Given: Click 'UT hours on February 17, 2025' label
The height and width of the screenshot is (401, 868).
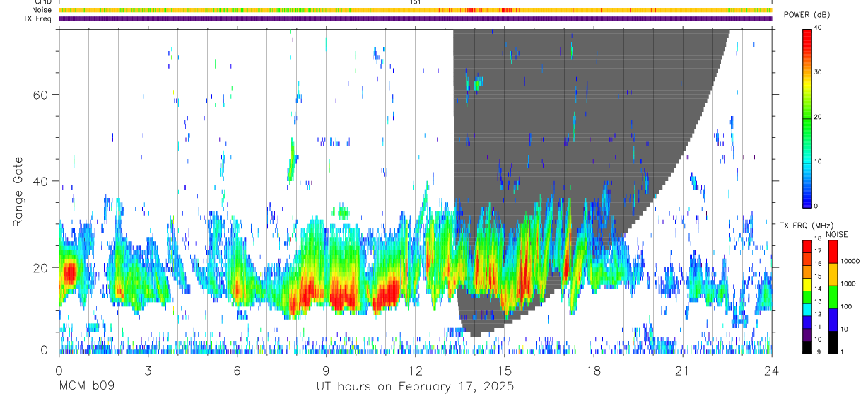Looking at the screenshot, I should click(x=415, y=387).
